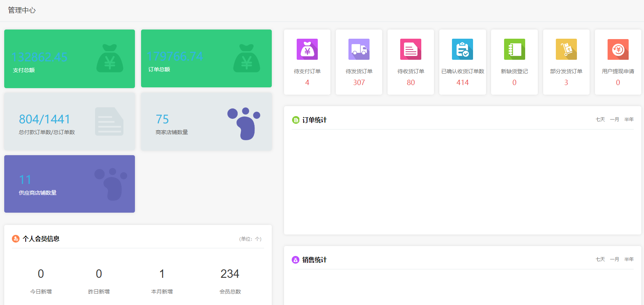Click the 支付总额 label

coord(24,70)
